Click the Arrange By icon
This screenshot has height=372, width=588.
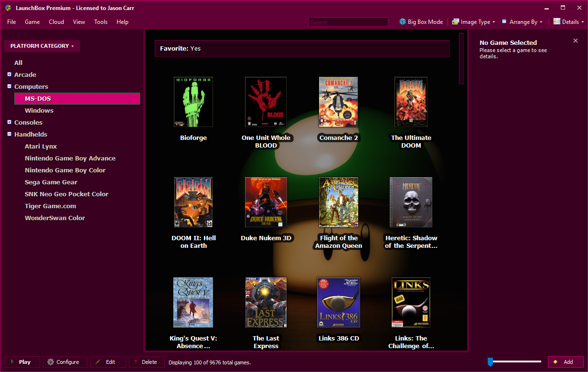tap(504, 21)
